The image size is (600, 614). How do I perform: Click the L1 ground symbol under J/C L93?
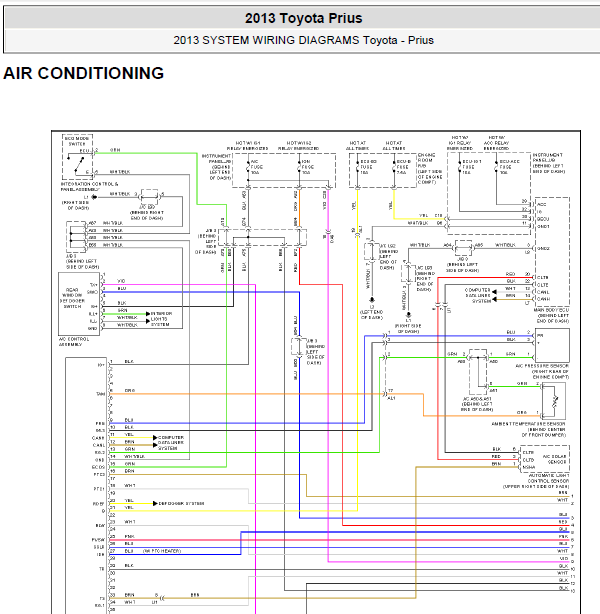pyautogui.click(x=408, y=314)
